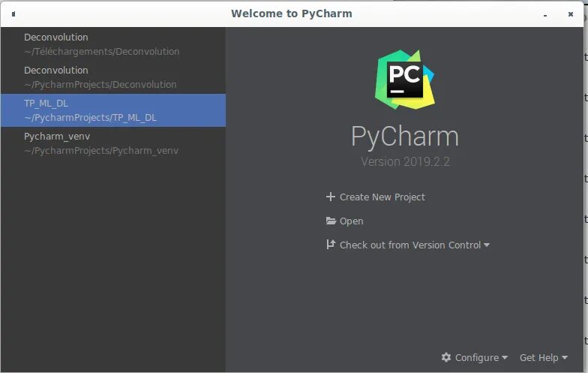The image size is (588, 373).
Task: Click path ~/PycharmProjects/TP_ML_DL
Action: [x=90, y=117]
